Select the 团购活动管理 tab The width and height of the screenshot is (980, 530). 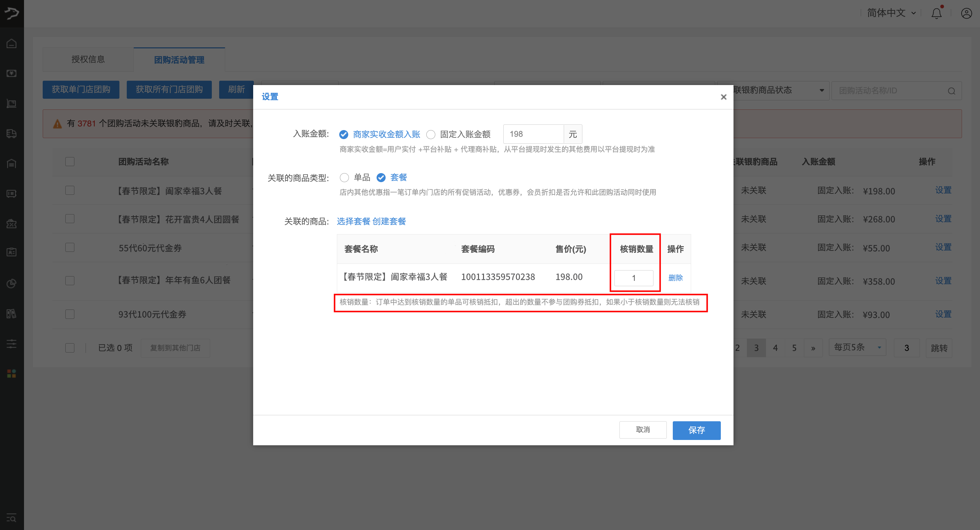pos(179,60)
